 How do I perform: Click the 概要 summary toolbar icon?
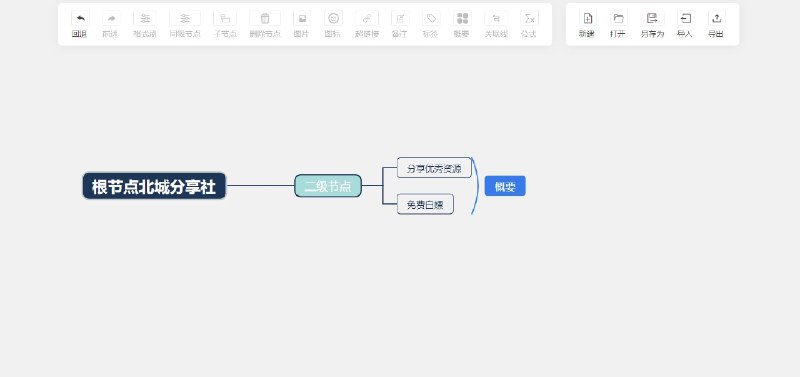click(462, 18)
